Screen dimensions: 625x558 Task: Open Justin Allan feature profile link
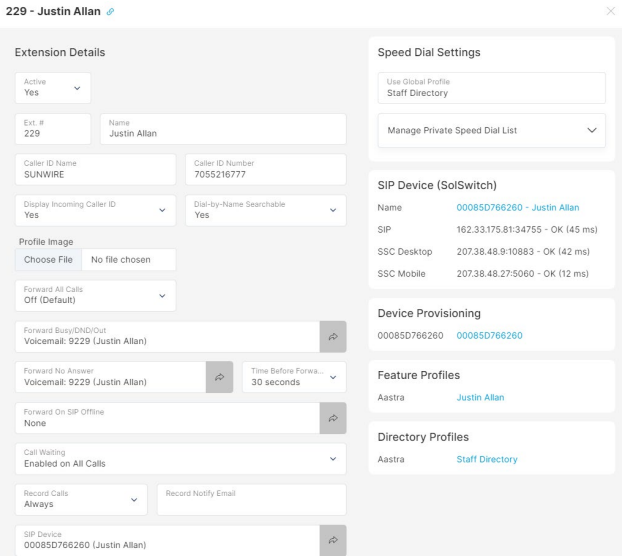coord(480,397)
